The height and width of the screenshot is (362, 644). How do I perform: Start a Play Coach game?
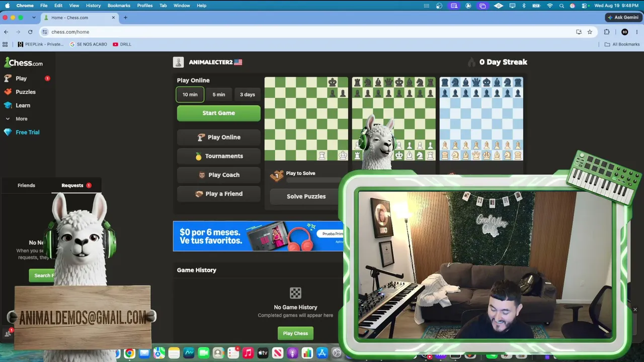click(219, 175)
